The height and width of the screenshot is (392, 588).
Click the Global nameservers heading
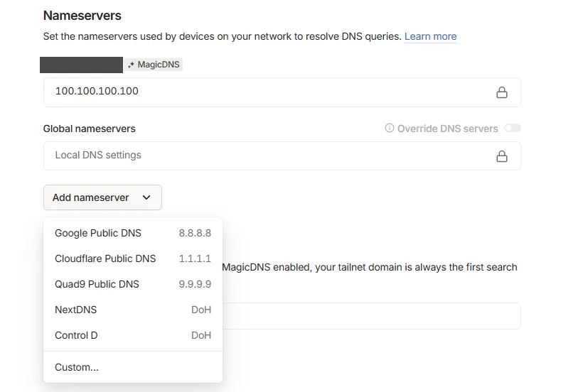pos(90,129)
